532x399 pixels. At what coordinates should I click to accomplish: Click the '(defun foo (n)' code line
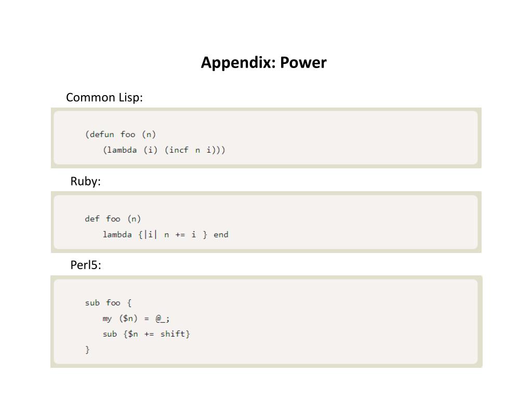(121, 135)
